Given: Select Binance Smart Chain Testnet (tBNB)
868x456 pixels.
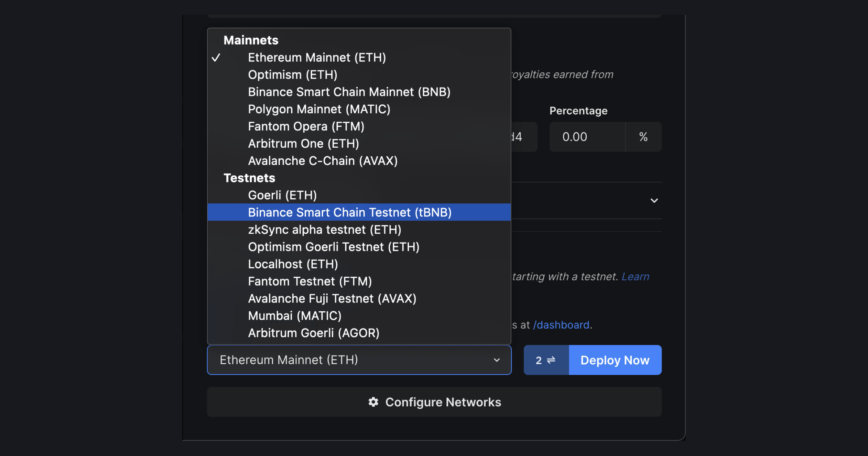Looking at the screenshot, I should [x=349, y=212].
